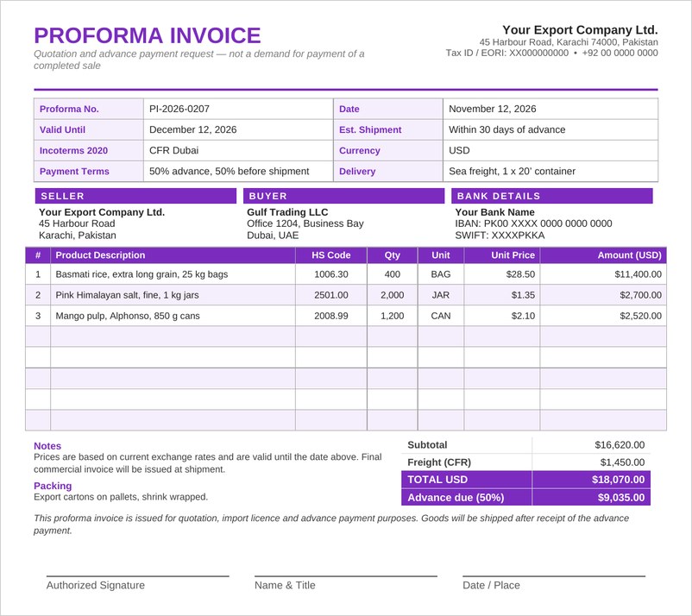This screenshot has width=692, height=616.
Task: Click the unit price $2.10
Action: coord(523,316)
